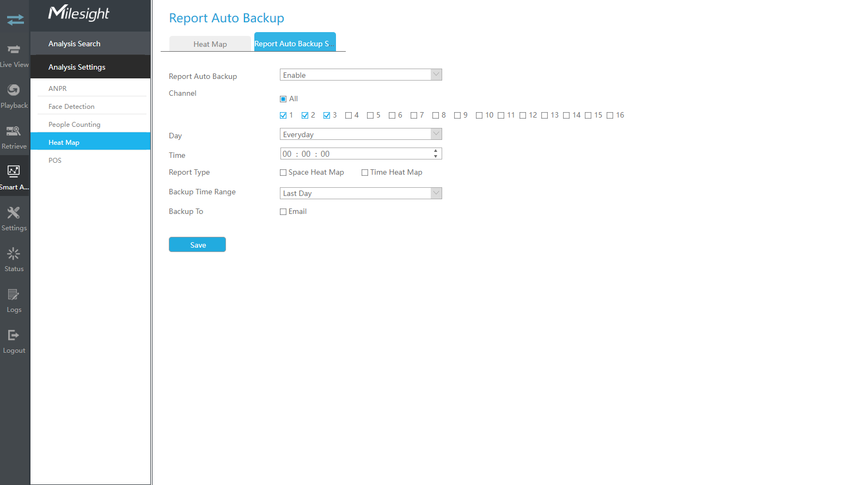Viewport: 868px width, 485px height.
Task: Check channel 12 checkbox
Action: (523, 115)
